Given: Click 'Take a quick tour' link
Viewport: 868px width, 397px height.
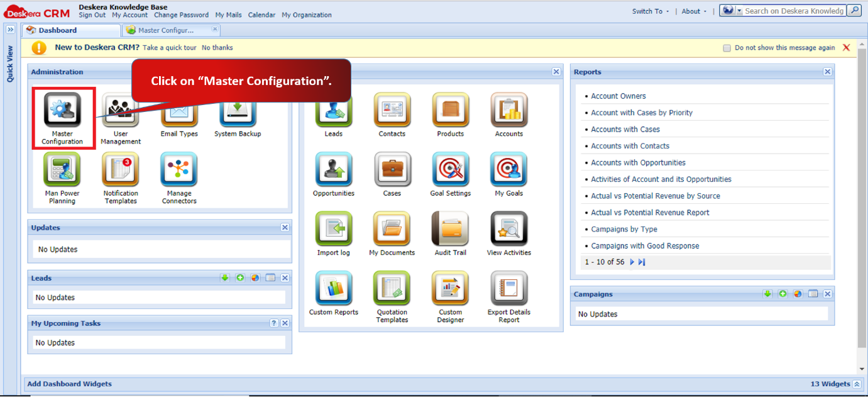Looking at the screenshot, I should click(x=170, y=48).
